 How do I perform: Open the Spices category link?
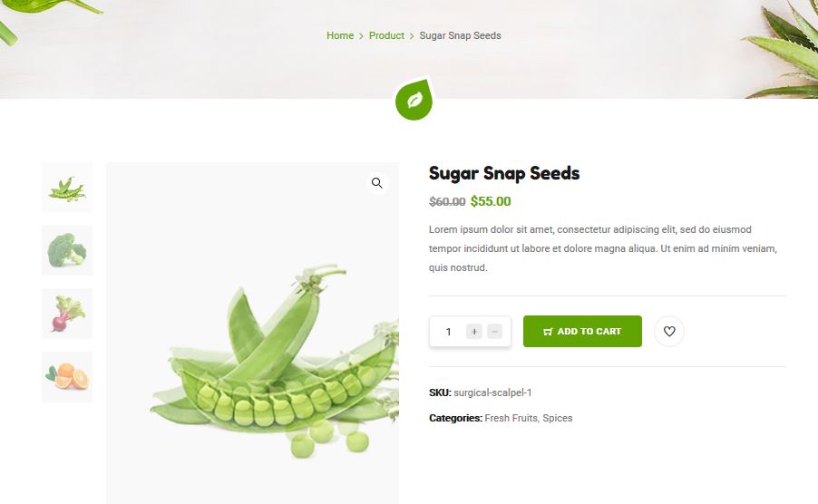click(557, 418)
